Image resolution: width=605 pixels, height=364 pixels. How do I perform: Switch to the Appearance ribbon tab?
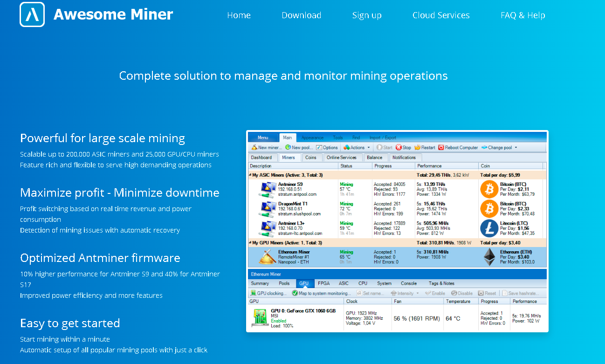coord(312,137)
